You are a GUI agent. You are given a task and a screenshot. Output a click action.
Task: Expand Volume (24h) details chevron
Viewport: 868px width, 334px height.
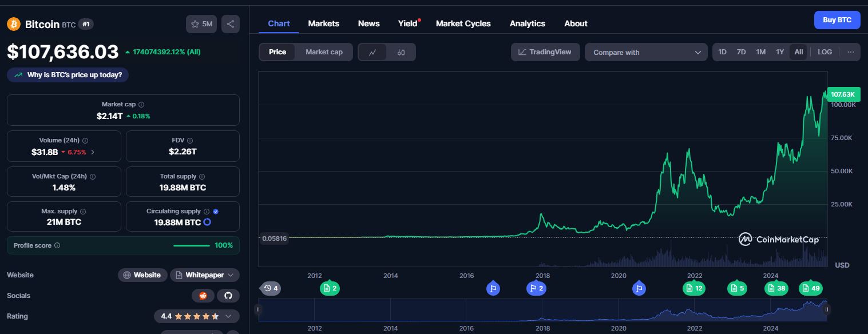tap(93, 152)
